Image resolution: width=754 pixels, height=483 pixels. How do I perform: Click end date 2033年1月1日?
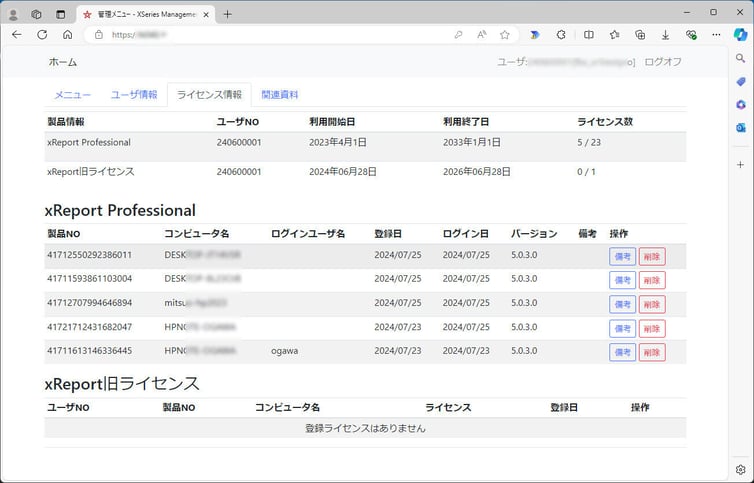pyautogui.click(x=472, y=142)
